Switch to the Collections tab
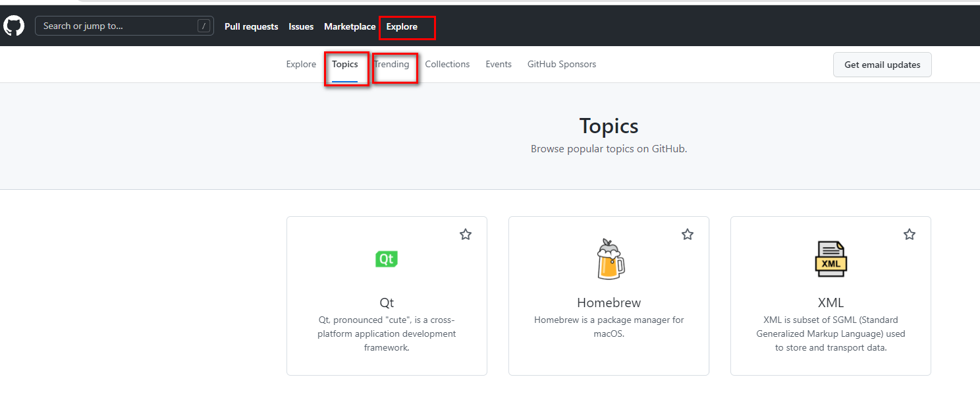Viewport: 980px width, 406px height. [x=447, y=65]
